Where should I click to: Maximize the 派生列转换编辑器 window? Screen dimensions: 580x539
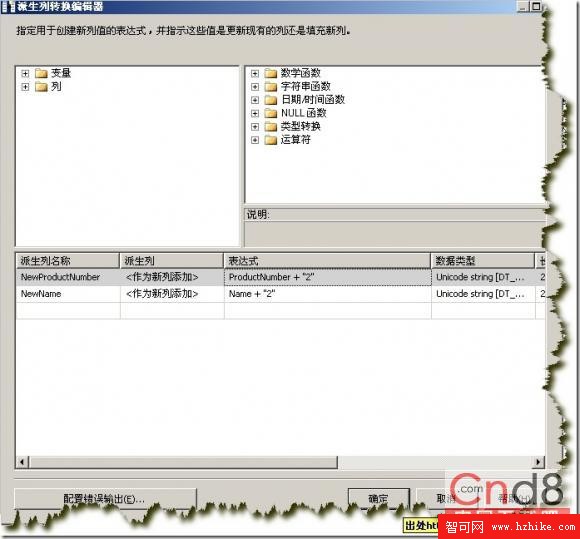tap(536, 6)
